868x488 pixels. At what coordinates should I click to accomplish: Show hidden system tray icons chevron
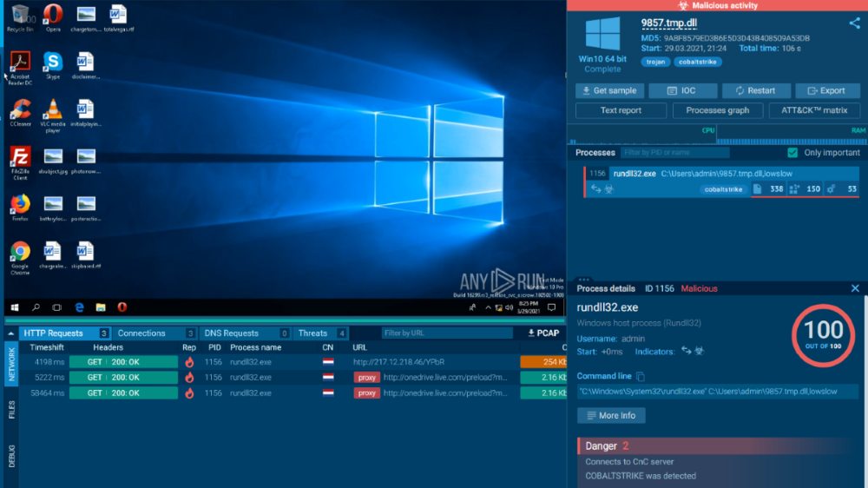coord(488,308)
